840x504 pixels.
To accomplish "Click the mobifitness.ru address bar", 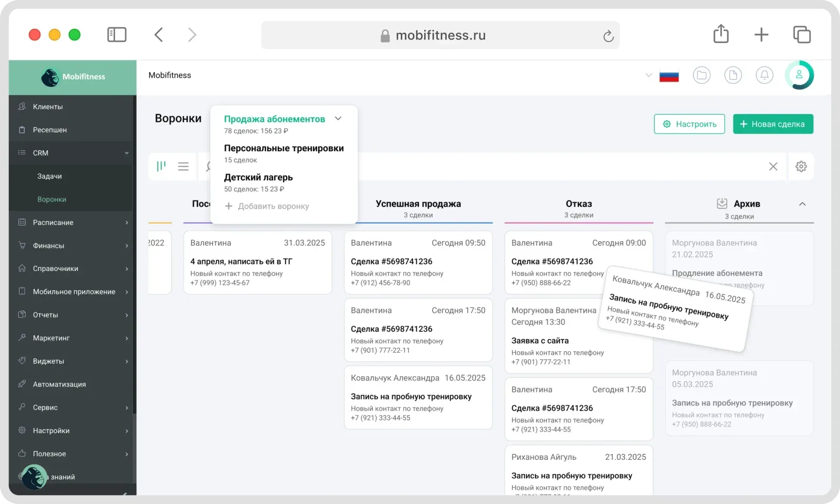I will (440, 35).
